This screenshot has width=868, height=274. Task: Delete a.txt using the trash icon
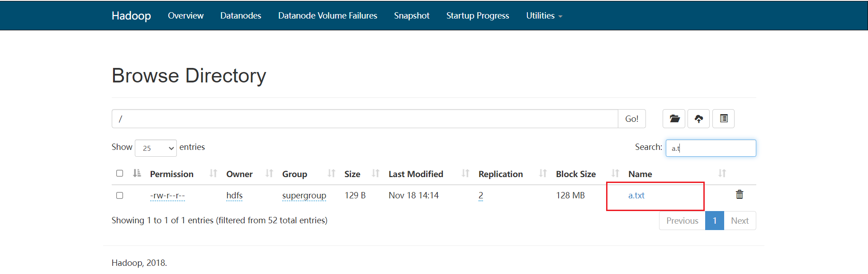coord(740,195)
